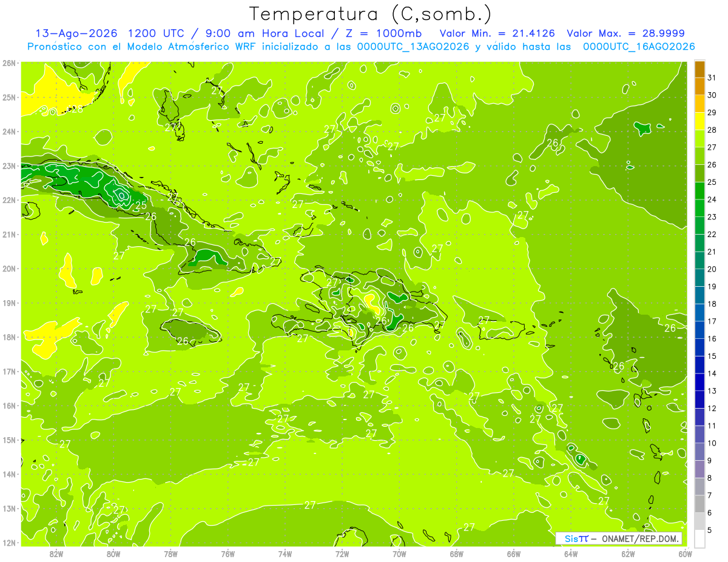This screenshot has height=562, width=728.
Task: Click the '78W' longitude axis label
Action: tap(171, 554)
